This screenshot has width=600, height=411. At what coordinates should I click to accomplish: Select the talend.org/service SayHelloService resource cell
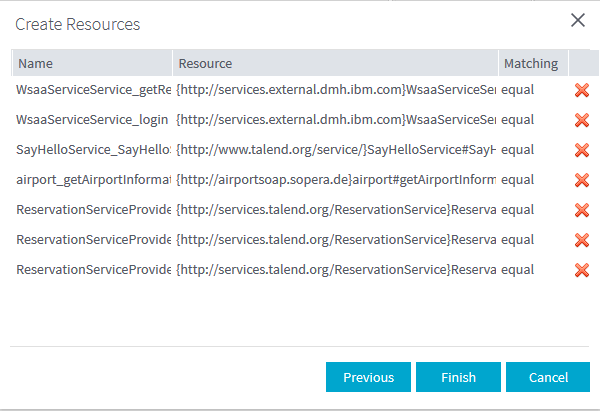point(335,150)
